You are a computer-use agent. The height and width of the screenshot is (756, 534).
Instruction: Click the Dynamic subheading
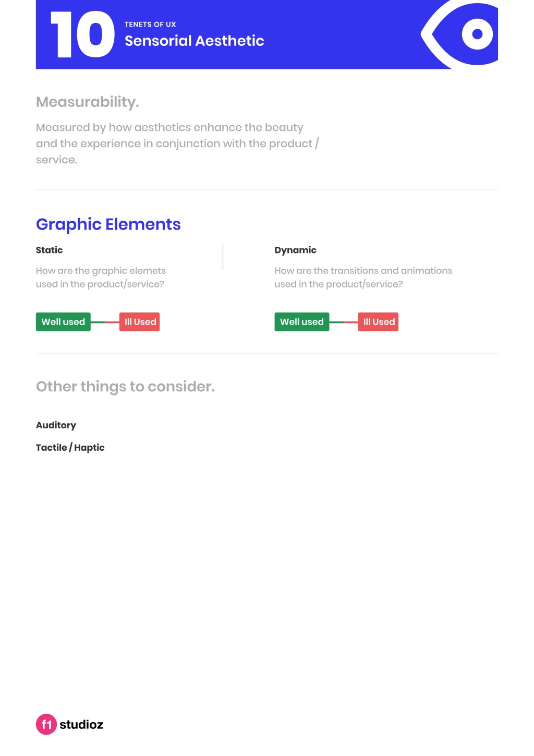296,250
